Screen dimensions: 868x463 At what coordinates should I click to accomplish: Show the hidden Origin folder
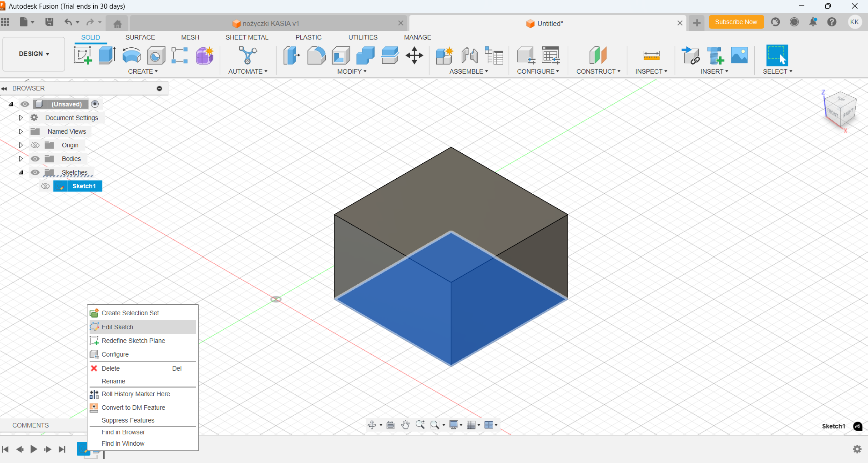(x=35, y=145)
